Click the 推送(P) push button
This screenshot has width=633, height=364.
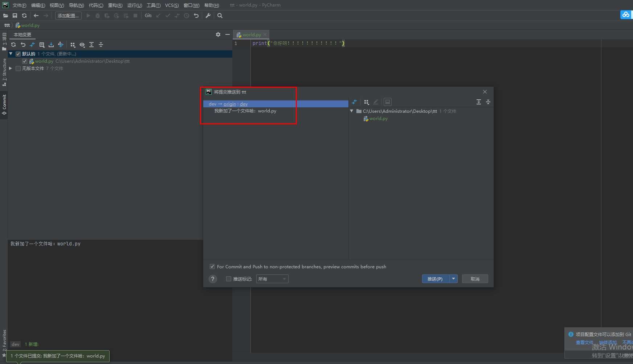point(436,279)
